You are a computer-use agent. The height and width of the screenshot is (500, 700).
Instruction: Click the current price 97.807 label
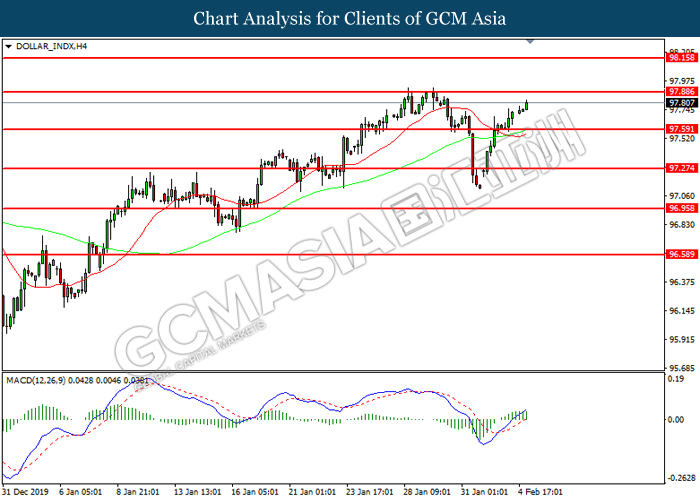click(x=681, y=103)
